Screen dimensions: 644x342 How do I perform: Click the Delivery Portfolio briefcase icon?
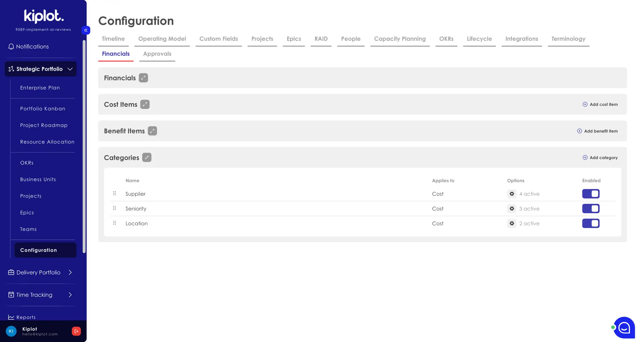coord(11,272)
